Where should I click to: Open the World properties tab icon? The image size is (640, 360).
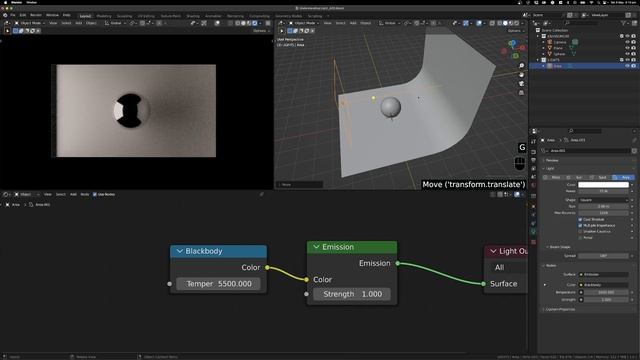533,185
